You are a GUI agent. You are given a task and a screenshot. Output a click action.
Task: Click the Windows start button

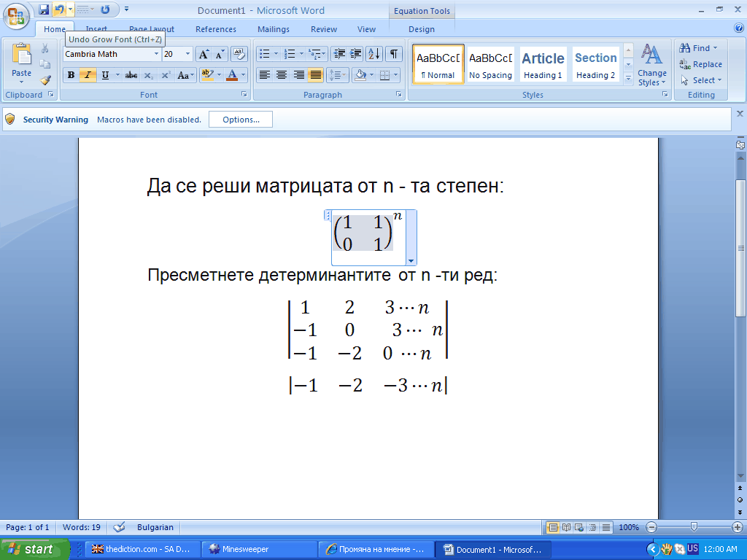(34, 549)
